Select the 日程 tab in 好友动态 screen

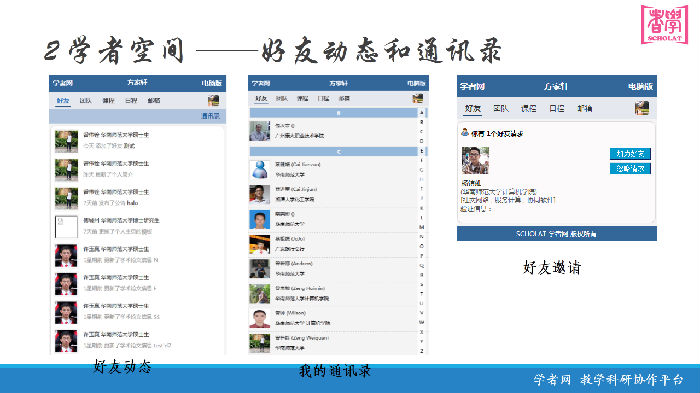pos(131,101)
